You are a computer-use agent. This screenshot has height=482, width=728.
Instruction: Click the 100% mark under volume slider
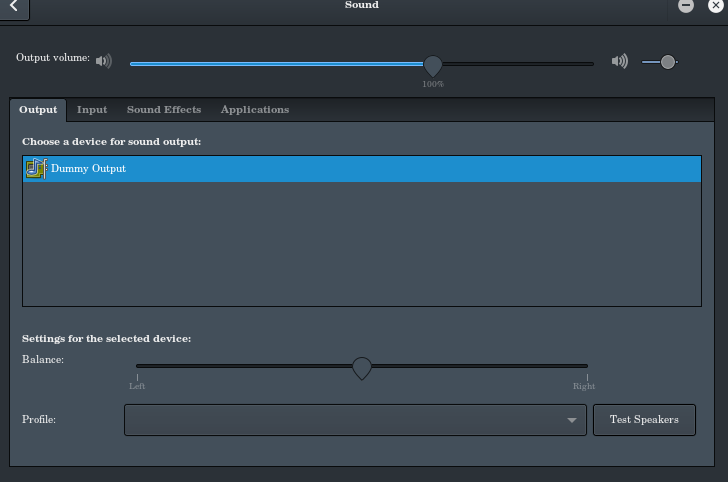click(x=433, y=84)
